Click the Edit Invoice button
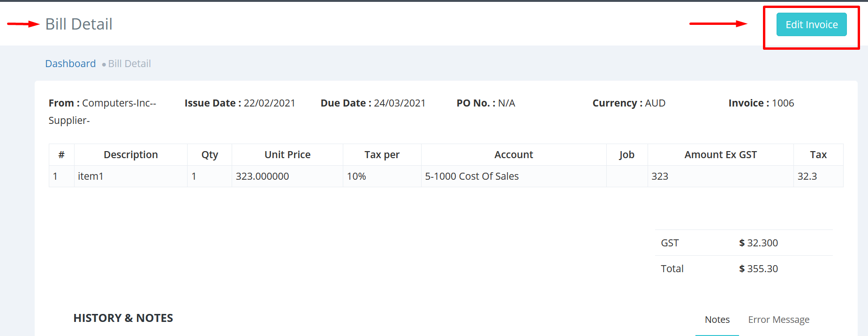The width and height of the screenshot is (868, 336). tap(811, 24)
